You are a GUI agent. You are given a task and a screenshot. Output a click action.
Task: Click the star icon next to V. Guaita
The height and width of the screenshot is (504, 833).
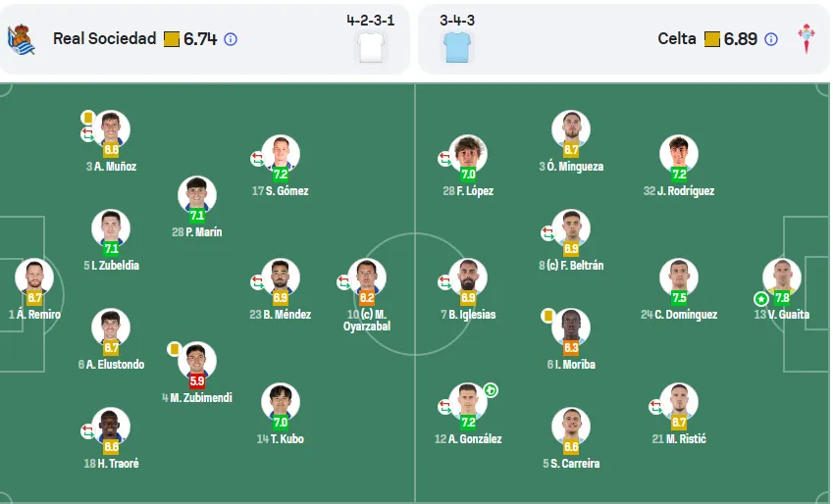(x=761, y=299)
